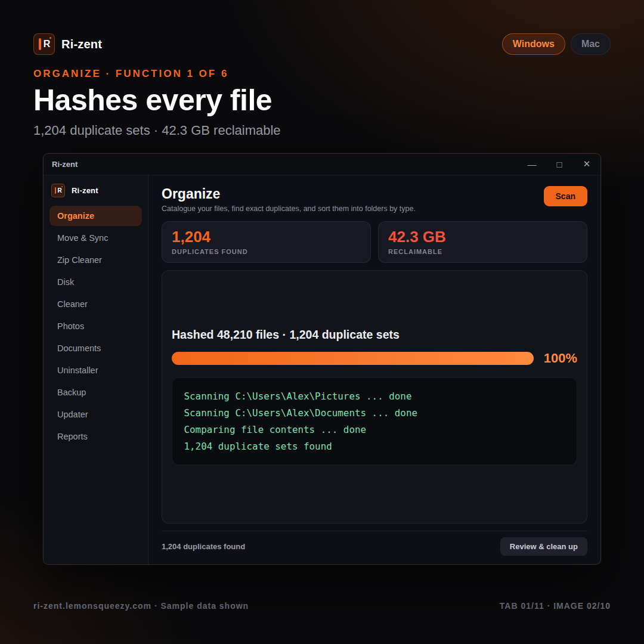Click the log line 'Scanning C:\Users\Alex\Documents ... done'
This screenshot has height=644, width=644.
pyautogui.click(x=300, y=413)
